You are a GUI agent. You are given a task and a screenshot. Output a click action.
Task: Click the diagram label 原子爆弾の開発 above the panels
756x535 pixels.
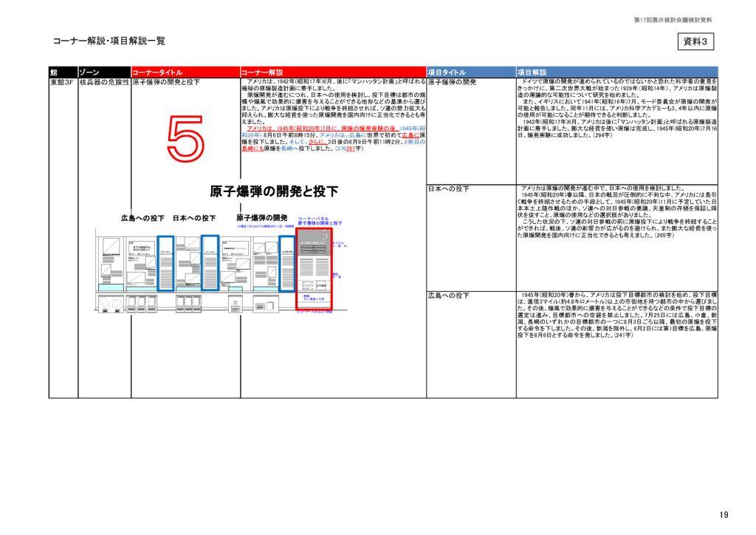click(x=262, y=218)
